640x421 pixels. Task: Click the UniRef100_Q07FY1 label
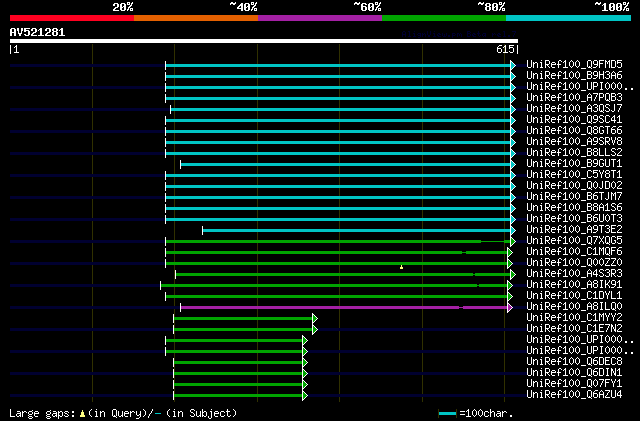574,384
